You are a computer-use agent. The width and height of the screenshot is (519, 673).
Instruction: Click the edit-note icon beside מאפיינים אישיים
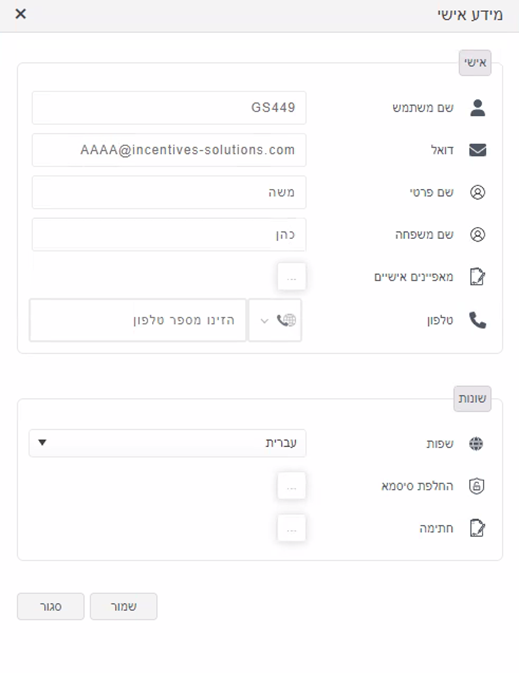(477, 277)
